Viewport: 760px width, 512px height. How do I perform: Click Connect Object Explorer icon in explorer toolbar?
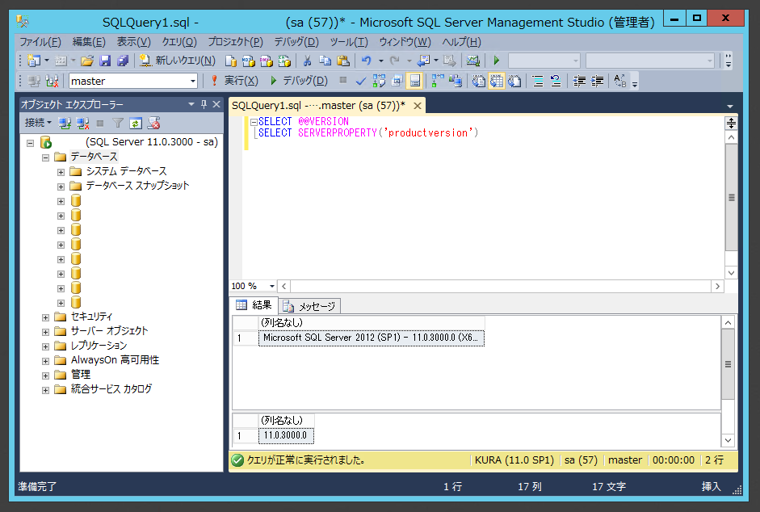pyautogui.click(x=64, y=123)
